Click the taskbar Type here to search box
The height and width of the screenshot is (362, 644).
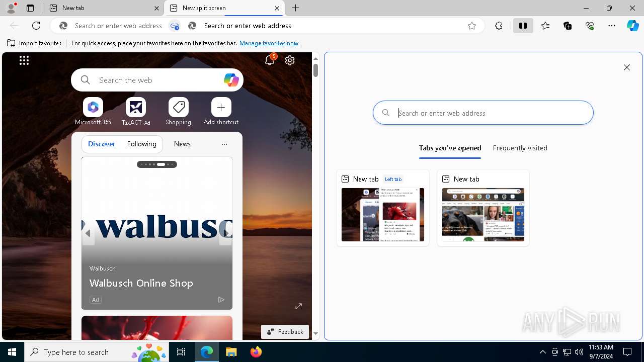click(97, 352)
